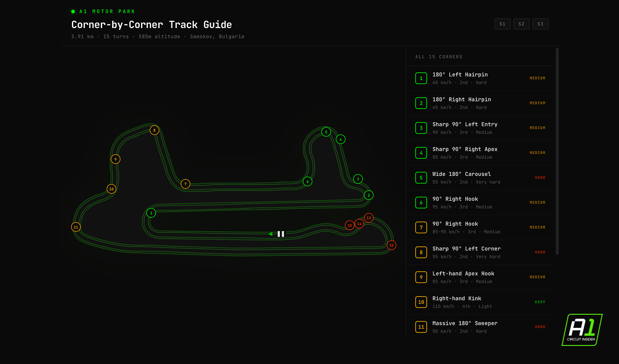Image resolution: width=619 pixels, height=364 pixels.
Task: Select corner 8 marker at top of map
Action: tap(155, 130)
